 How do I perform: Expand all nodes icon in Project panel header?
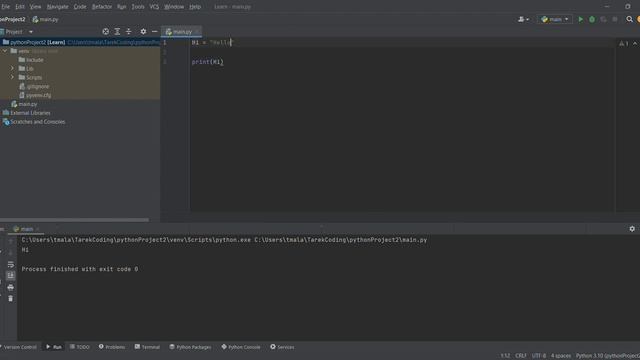coord(117,31)
